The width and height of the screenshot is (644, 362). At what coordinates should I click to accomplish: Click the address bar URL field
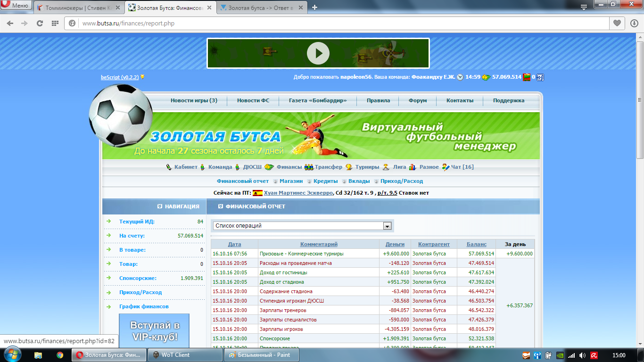click(x=330, y=23)
